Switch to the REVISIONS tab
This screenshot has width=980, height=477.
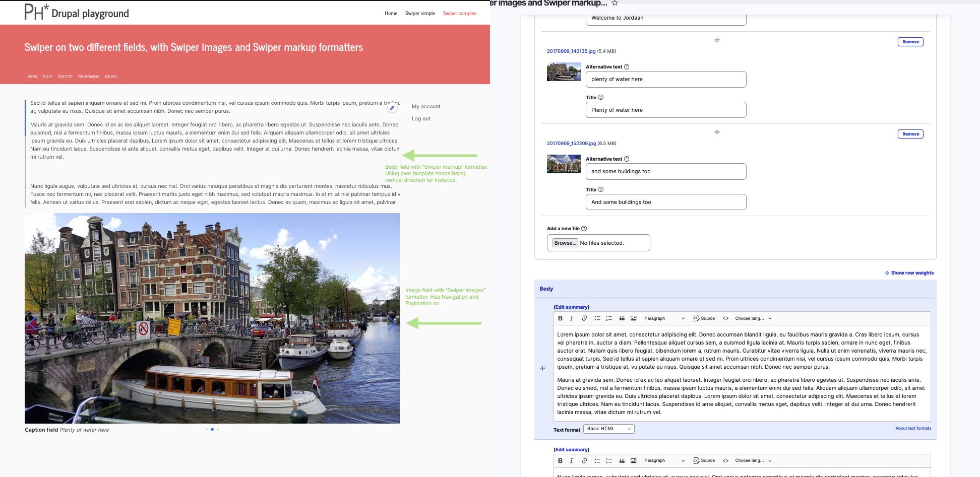89,77
